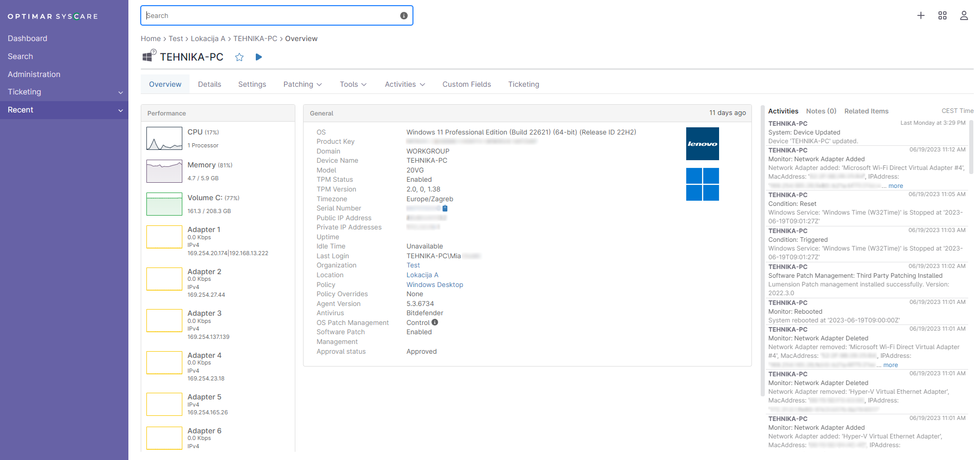Open the Custom Fields tab
Image resolution: width=980 pixels, height=460 pixels.
[467, 84]
